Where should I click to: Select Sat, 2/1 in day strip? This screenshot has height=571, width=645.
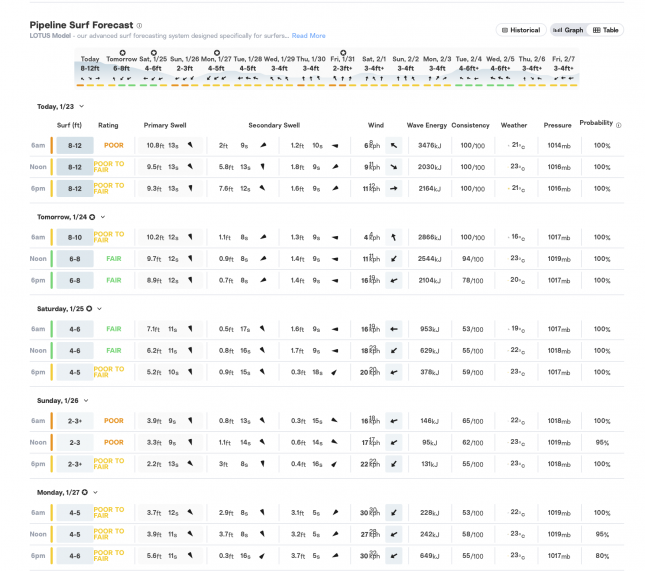pyautogui.click(x=374, y=68)
